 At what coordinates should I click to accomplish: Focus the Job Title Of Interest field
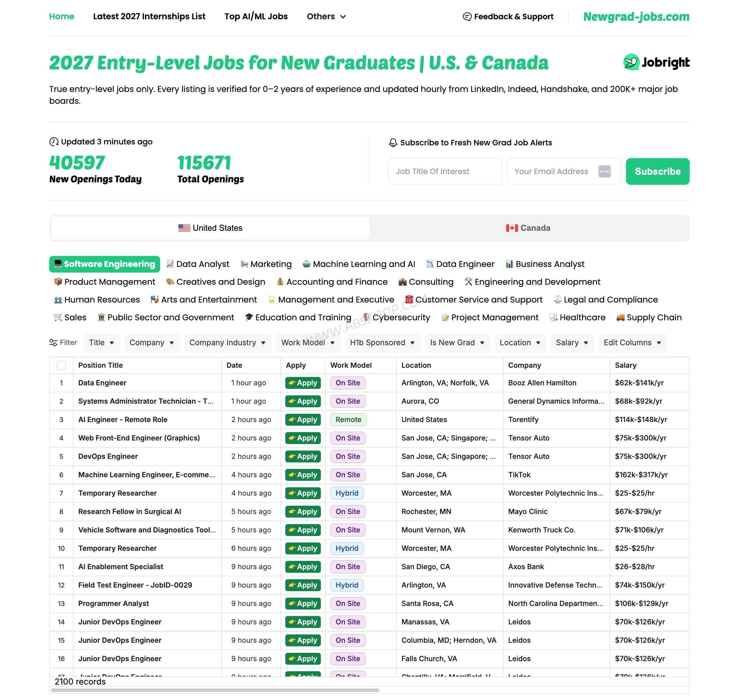click(445, 171)
